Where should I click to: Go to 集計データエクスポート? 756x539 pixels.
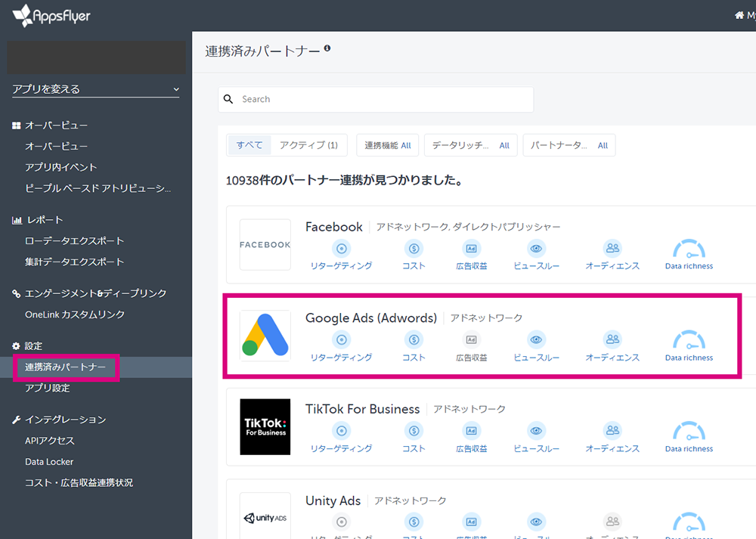click(x=75, y=262)
